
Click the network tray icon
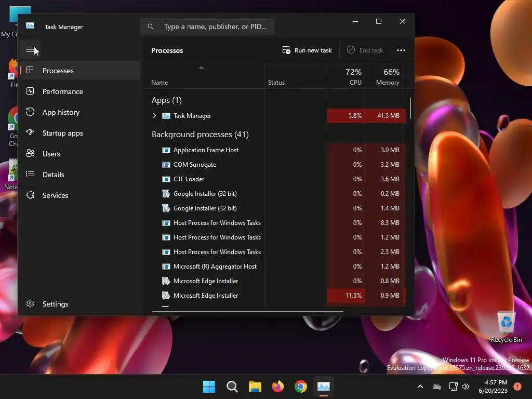(x=453, y=387)
